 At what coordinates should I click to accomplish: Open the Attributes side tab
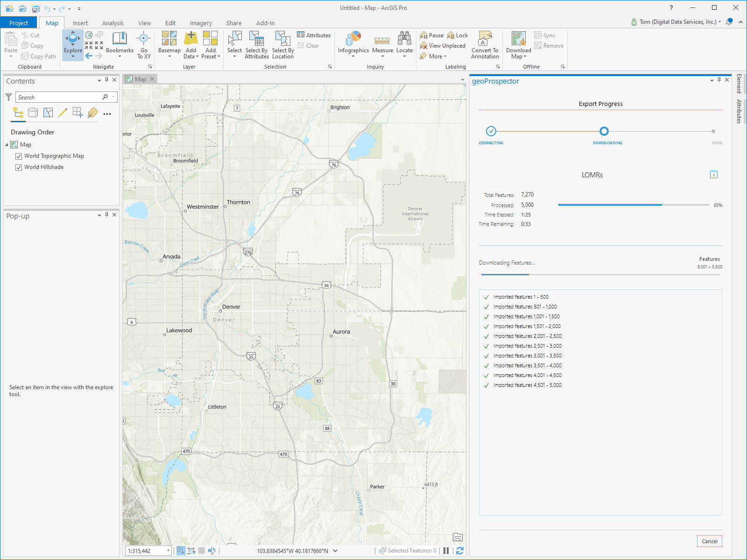pos(739,112)
